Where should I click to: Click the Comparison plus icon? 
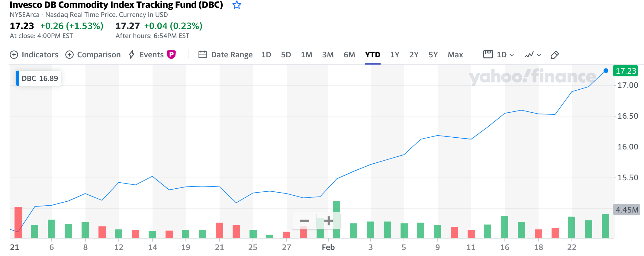click(69, 55)
